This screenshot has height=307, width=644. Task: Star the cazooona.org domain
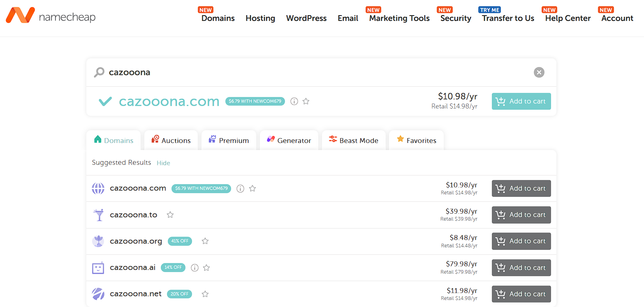(x=205, y=241)
